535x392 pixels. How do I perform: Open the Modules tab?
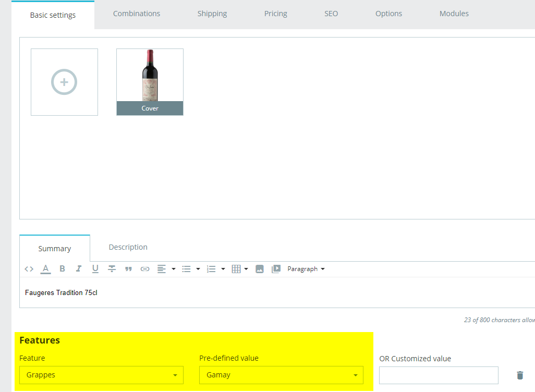(454, 14)
